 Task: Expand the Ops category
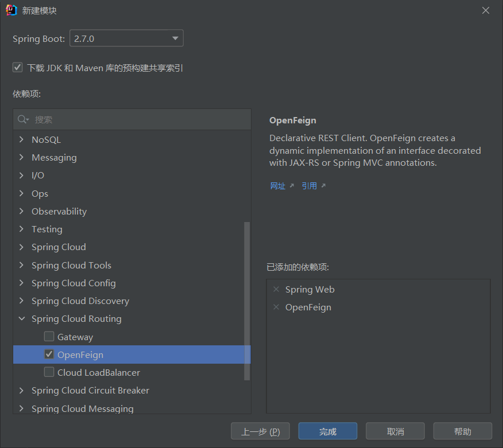pos(21,193)
